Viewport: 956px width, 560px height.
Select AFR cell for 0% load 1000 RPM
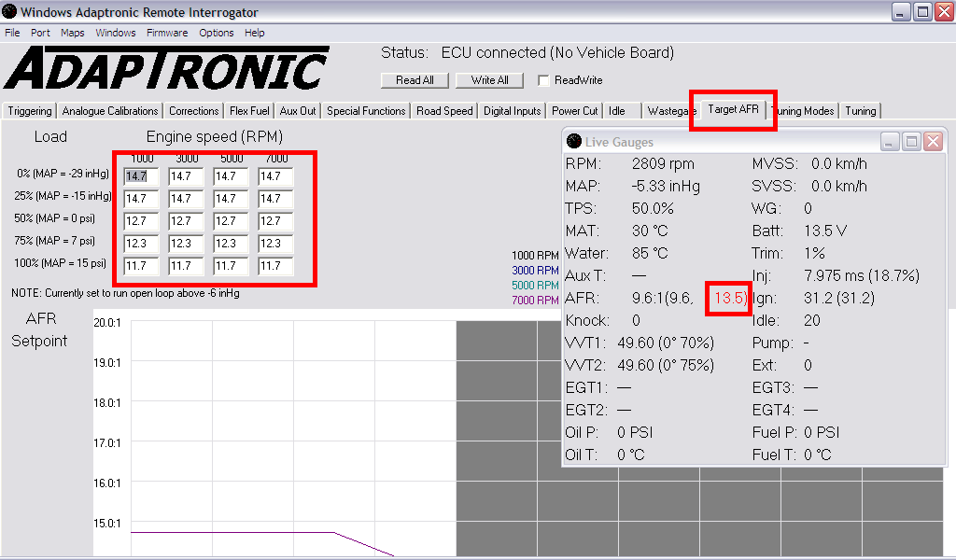click(x=141, y=176)
